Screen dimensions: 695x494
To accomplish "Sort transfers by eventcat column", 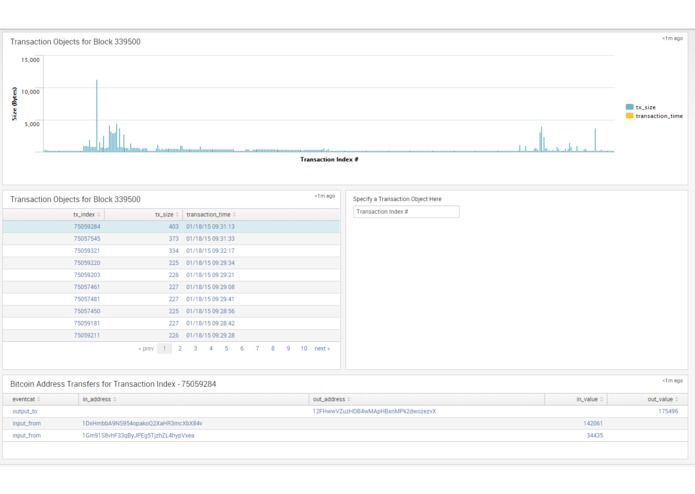I will pyautogui.click(x=26, y=399).
